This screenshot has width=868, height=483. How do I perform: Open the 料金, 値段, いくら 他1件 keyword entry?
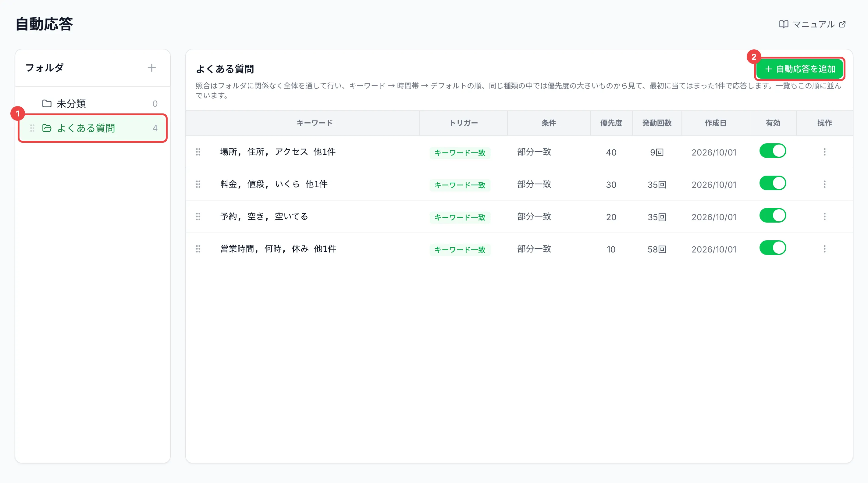click(274, 184)
